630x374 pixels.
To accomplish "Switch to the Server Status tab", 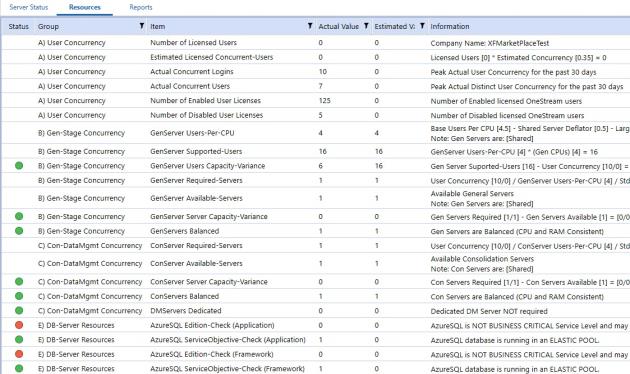I will click(29, 7).
